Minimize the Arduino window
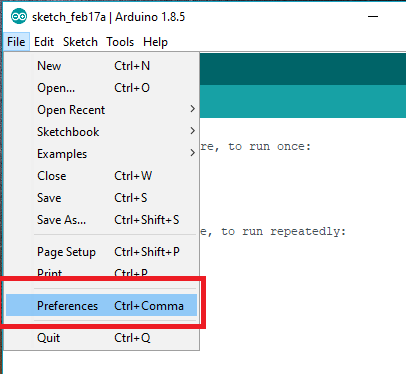Viewport: 406px width, 374px height. pyautogui.click(x=373, y=16)
